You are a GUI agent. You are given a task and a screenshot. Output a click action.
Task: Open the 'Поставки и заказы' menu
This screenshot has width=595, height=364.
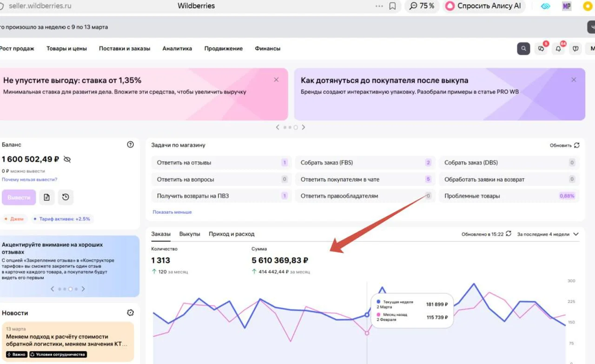coord(125,48)
